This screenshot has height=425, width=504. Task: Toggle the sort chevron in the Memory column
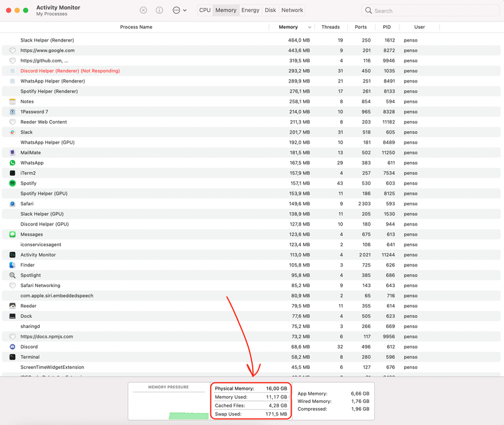pyautogui.click(x=309, y=27)
